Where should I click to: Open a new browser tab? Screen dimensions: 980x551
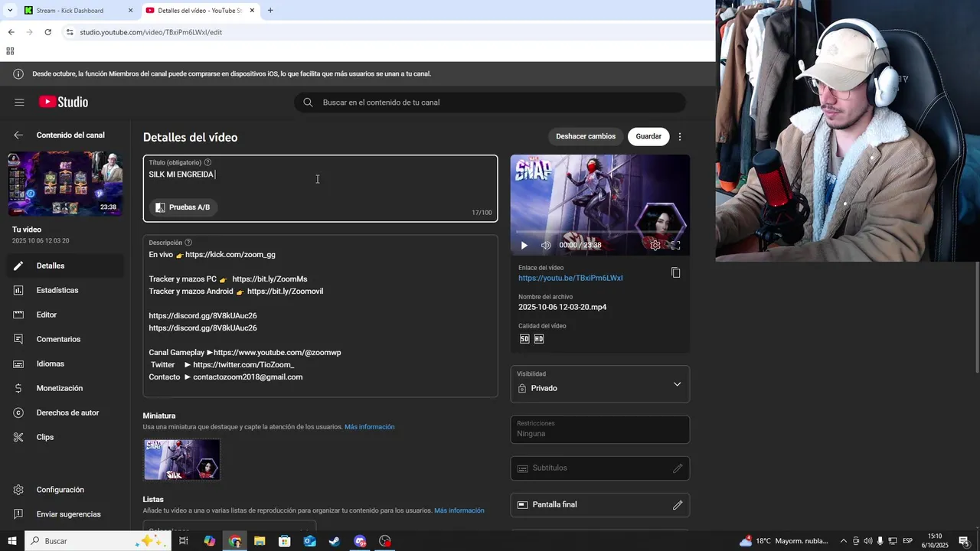[x=270, y=10]
